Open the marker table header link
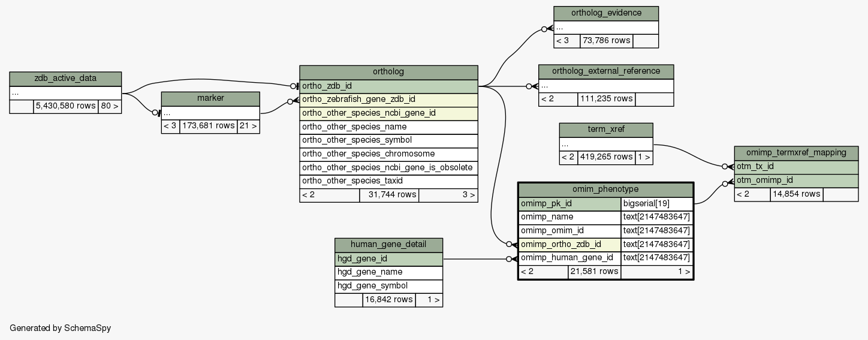868x340 pixels. pyautogui.click(x=210, y=98)
